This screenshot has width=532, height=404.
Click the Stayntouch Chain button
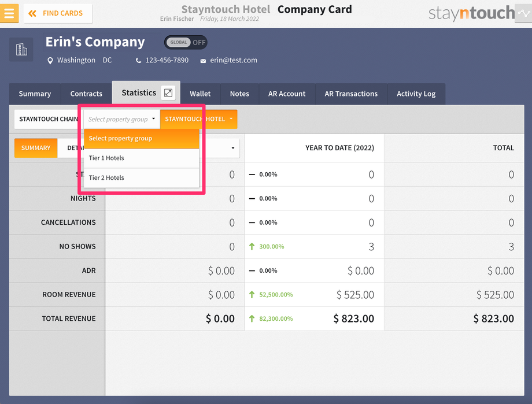coord(48,119)
